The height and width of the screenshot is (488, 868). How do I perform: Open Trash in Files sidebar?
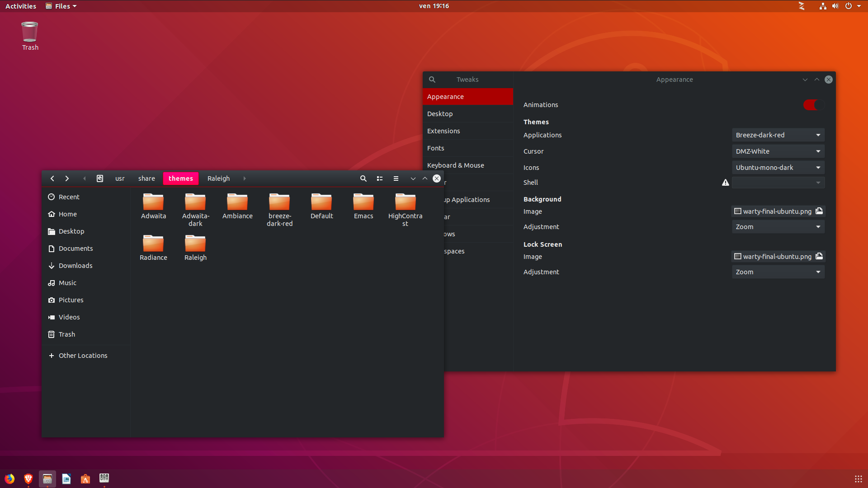click(x=86, y=334)
